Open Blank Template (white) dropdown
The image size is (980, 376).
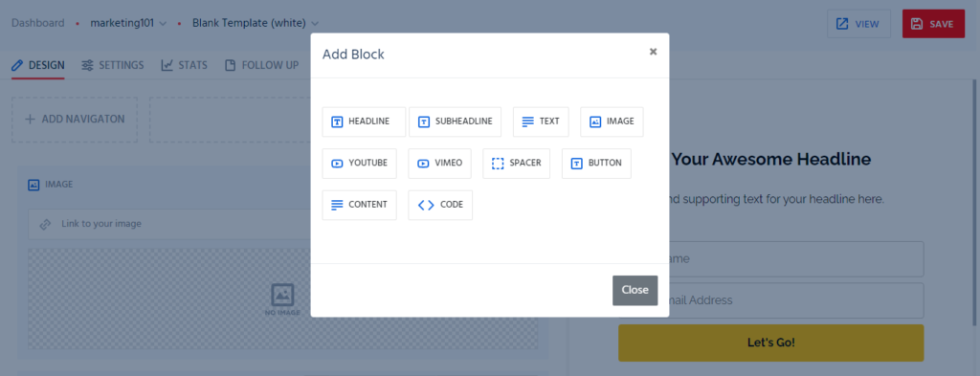point(255,23)
